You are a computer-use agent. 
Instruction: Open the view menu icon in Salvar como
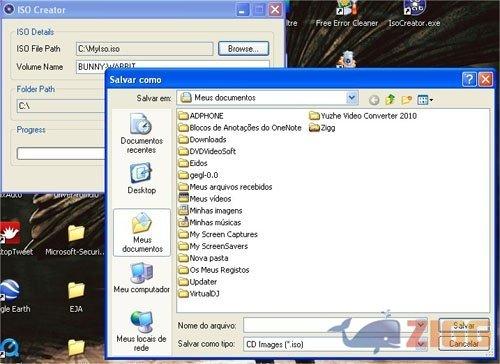425,99
